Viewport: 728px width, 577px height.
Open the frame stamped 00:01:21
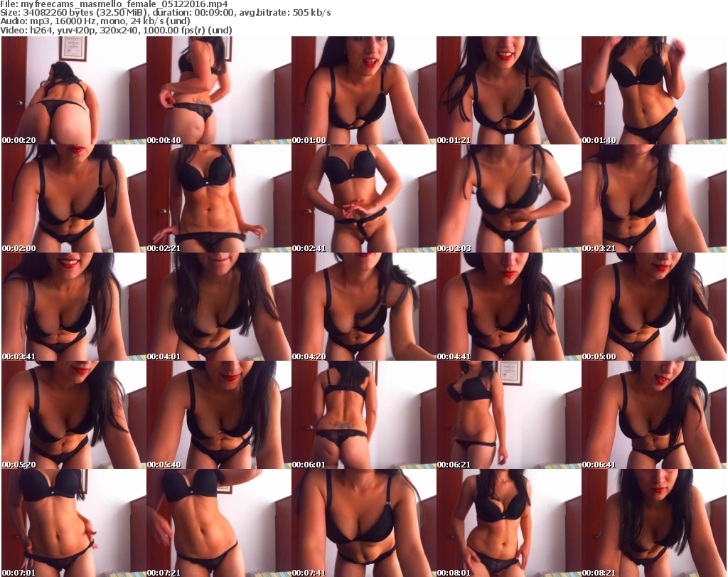508,90
